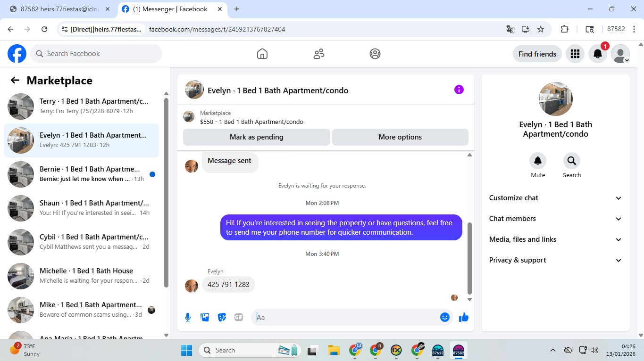The width and height of the screenshot is (644, 361).
Task: Open the Facebook menu grid icon
Action: tap(575, 54)
